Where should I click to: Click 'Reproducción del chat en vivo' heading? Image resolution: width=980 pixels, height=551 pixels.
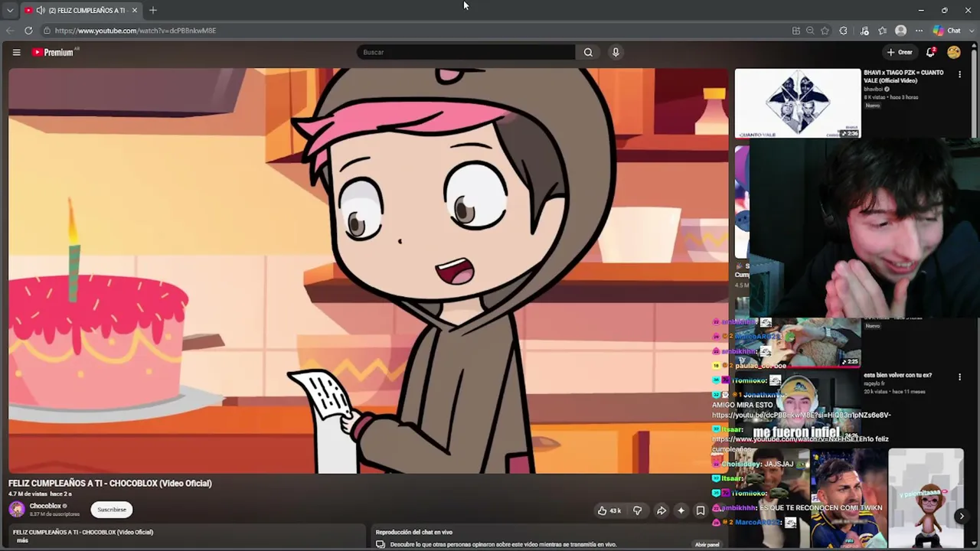(x=414, y=532)
